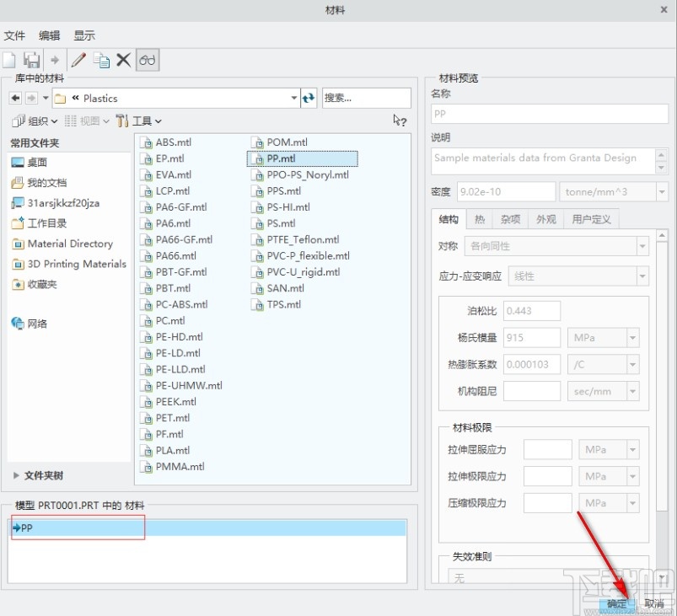Open the 热膨胀系数 /C unit dropdown
The image size is (677, 616).
tap(632, 365)
